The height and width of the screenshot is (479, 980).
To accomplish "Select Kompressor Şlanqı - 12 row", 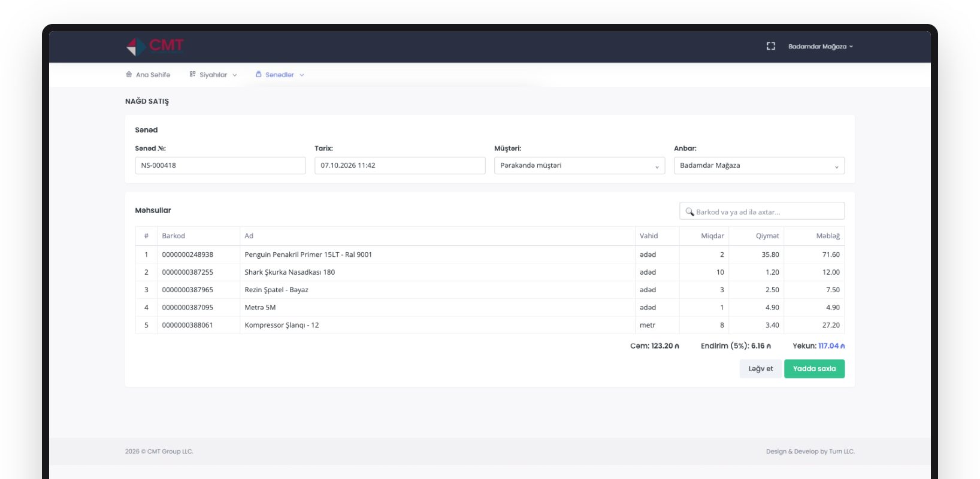I will 490,325.
